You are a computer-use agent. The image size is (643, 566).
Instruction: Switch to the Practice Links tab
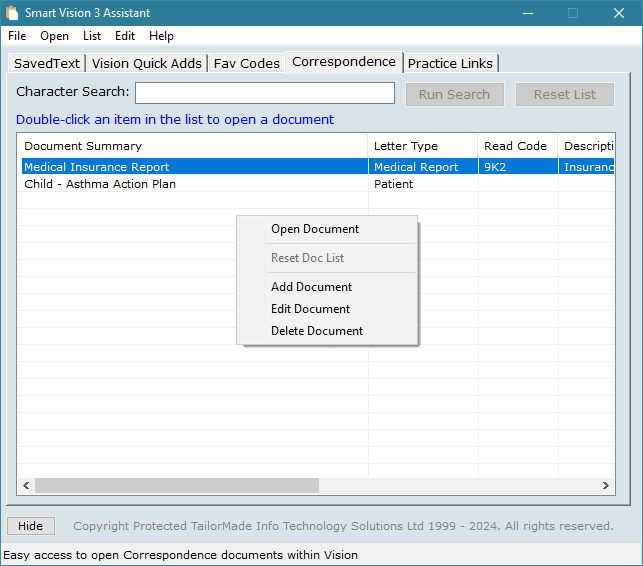click(x=450, y=64)
